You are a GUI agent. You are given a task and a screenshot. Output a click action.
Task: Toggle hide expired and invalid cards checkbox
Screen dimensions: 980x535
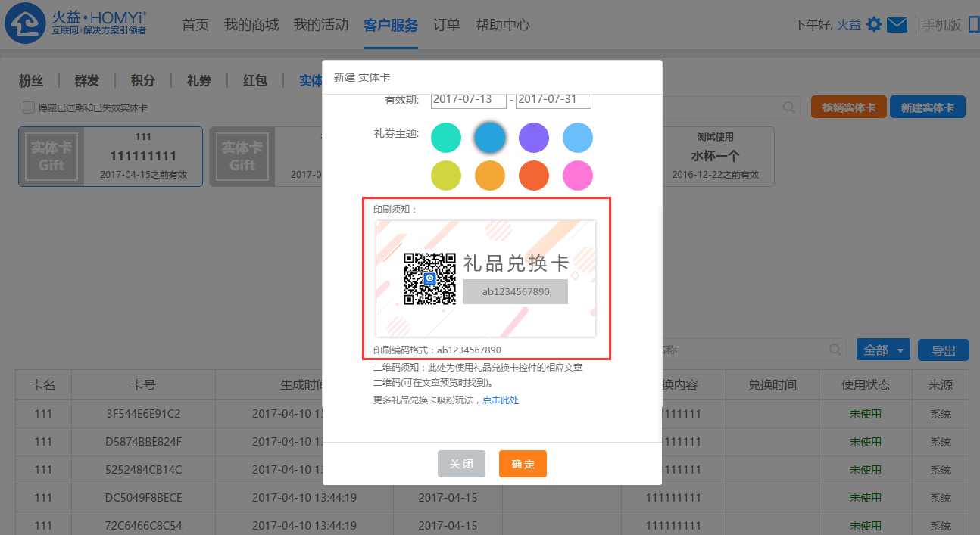point(29,107)
